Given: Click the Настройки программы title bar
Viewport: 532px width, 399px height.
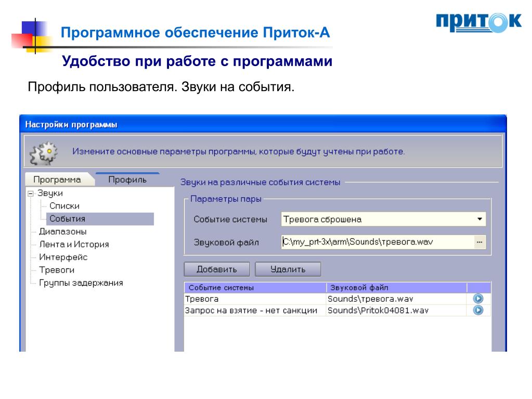Looking at the screenshot, I should 263,124.
